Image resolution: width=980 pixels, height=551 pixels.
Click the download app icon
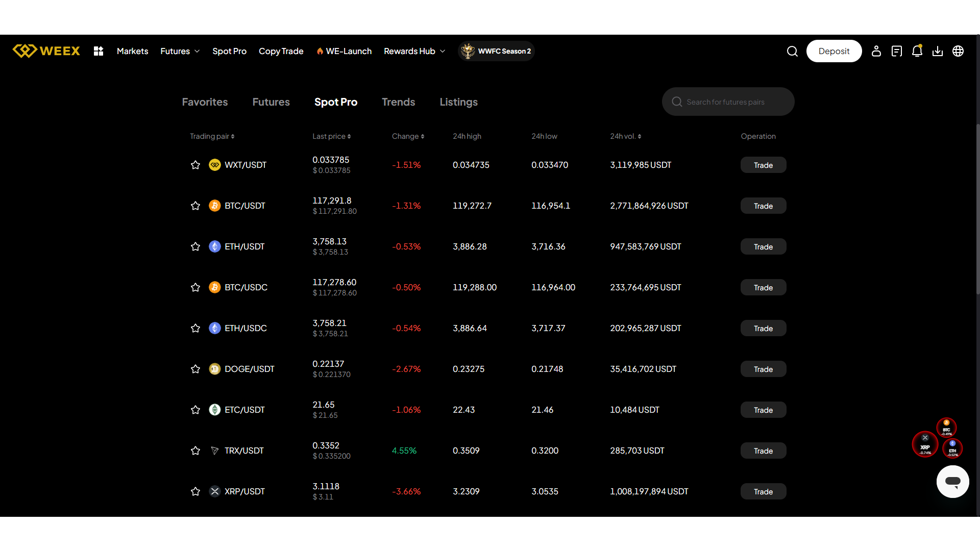pos(938,51)
